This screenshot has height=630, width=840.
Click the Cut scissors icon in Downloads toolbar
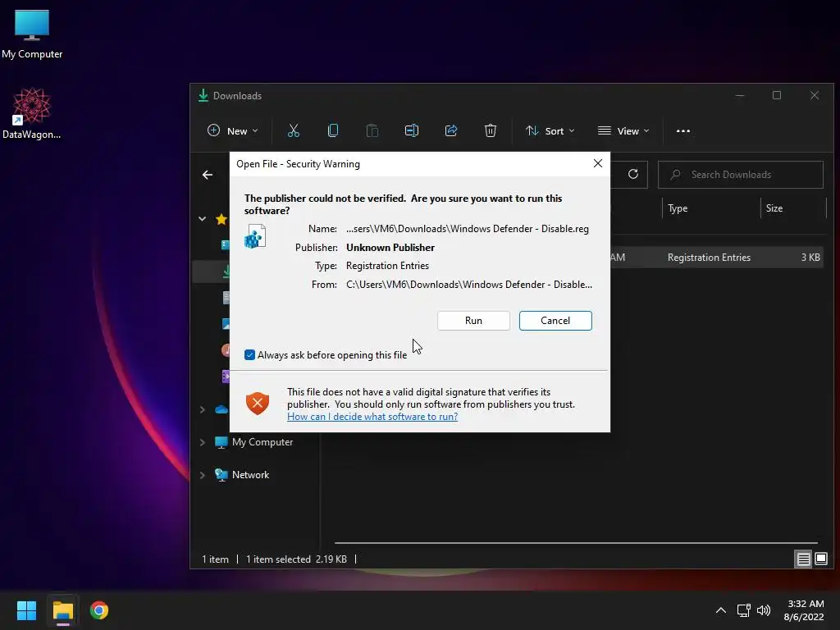[294, 130]
